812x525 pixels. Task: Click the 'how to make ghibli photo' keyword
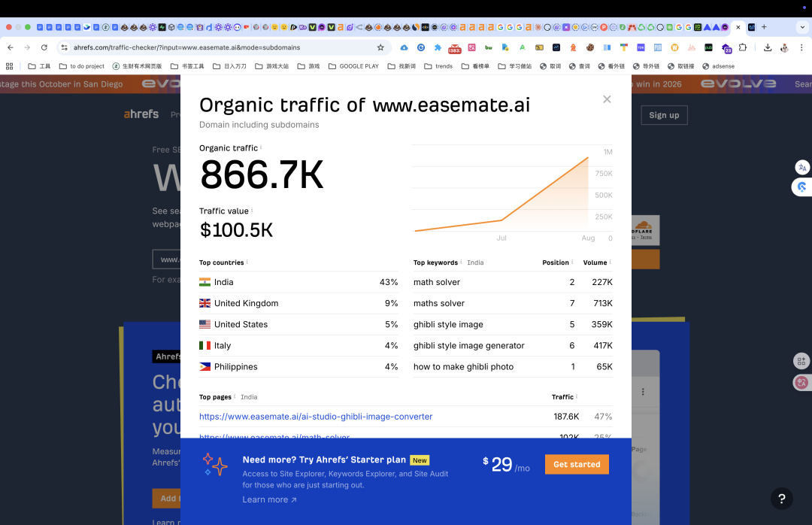tap(463, 367)
